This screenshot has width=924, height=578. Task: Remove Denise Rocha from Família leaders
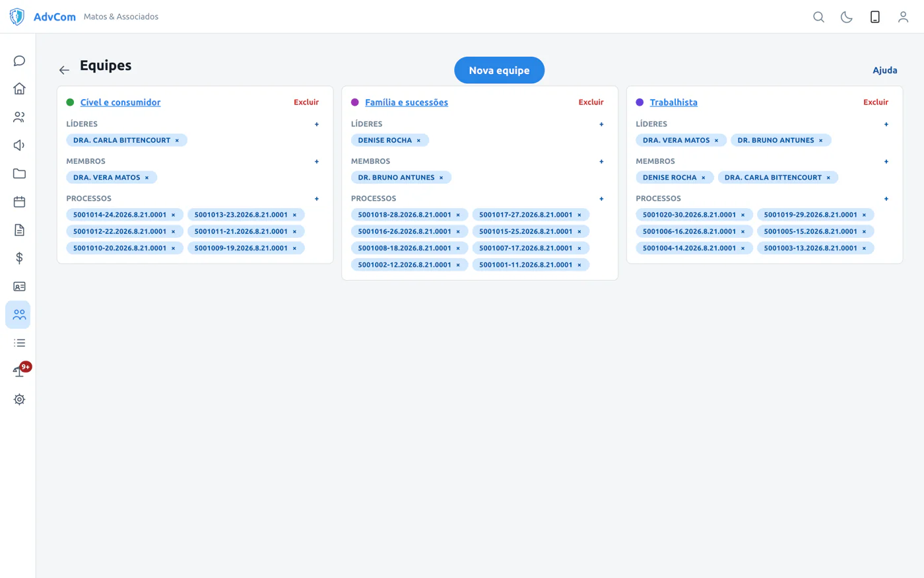pyautogui.click(x=418, y=140)
